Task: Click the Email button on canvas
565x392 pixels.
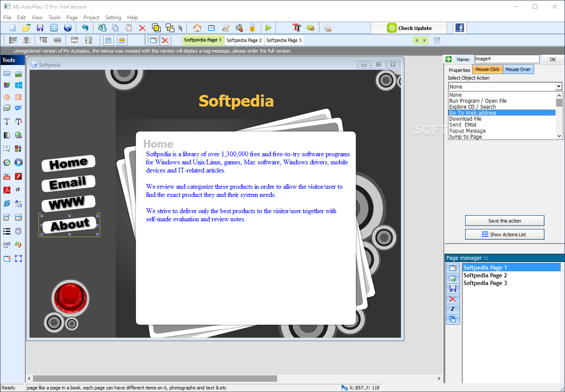Action: point(68,183)
